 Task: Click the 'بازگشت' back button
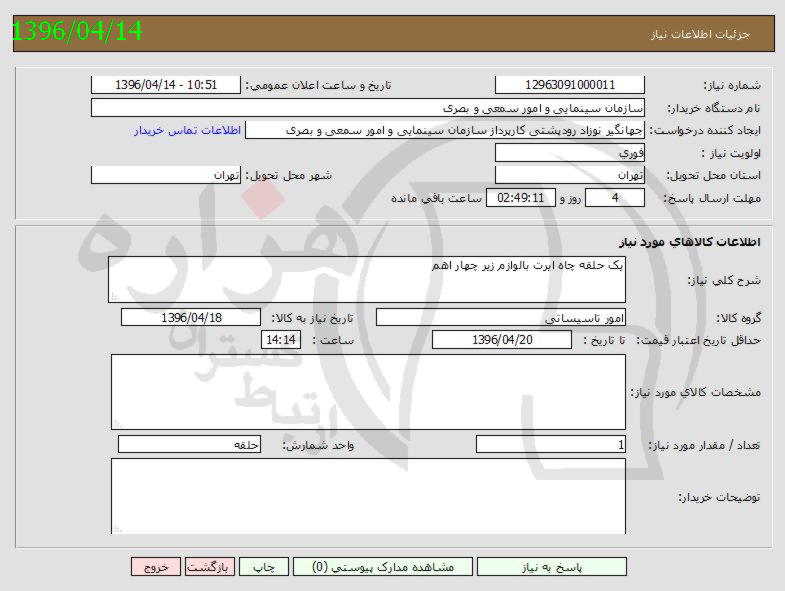pos(211,567)
